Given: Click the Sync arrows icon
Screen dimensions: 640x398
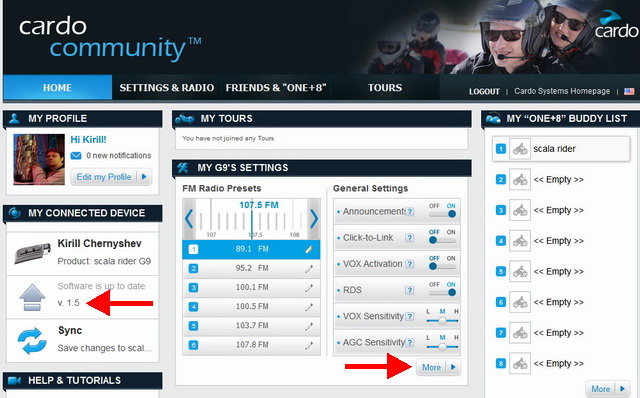Looking at the screenshot, I should coord(32,340).
